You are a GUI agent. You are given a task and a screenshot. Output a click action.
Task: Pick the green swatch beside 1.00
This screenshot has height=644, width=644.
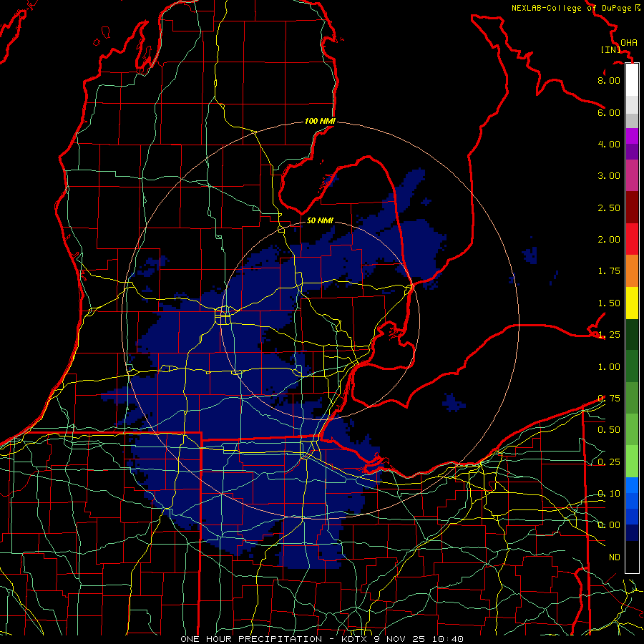coord(632,366)
